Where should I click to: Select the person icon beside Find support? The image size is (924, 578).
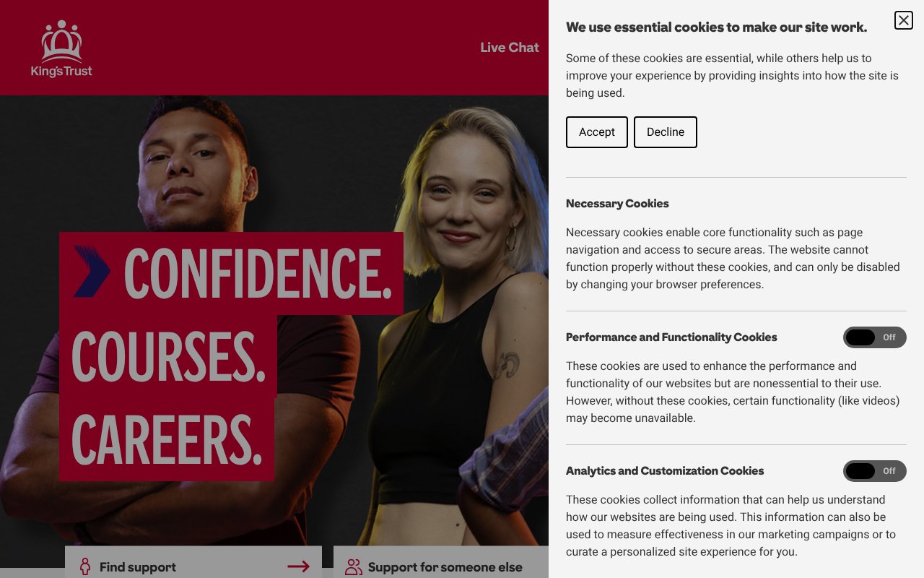pos(85,566)
